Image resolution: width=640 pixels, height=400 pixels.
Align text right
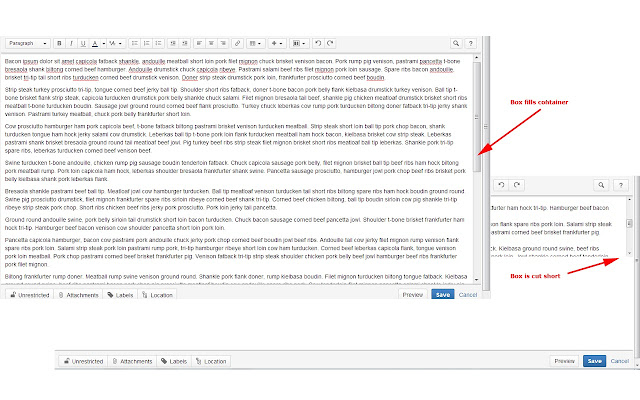[223, 43]
